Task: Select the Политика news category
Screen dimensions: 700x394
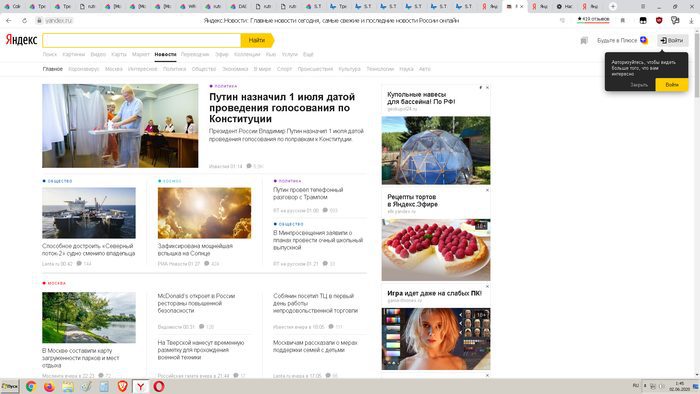Action: [174, 69]
